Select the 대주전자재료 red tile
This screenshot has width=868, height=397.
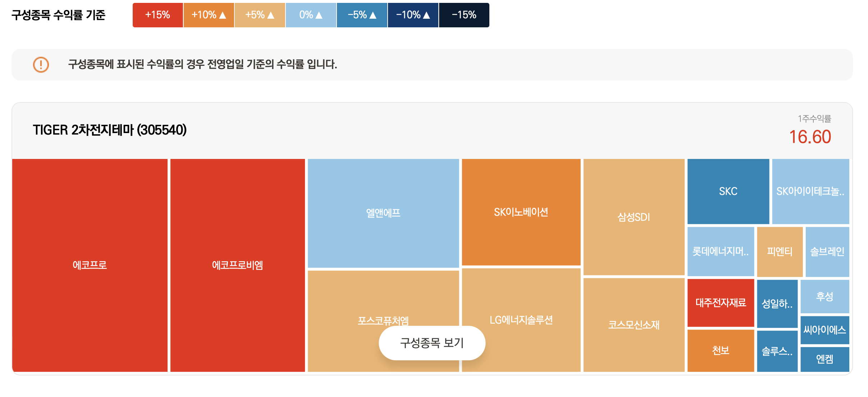[x=721, y=303]
